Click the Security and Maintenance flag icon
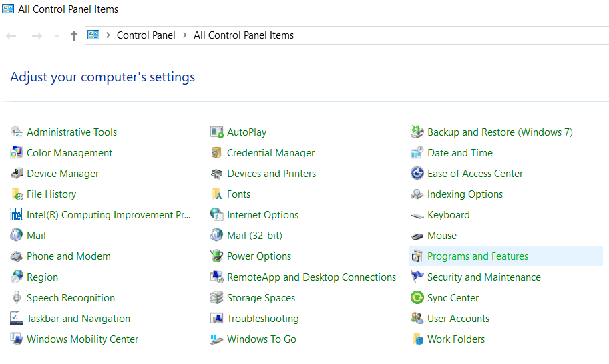Screen dimensions: 609x364 [417, 277]
